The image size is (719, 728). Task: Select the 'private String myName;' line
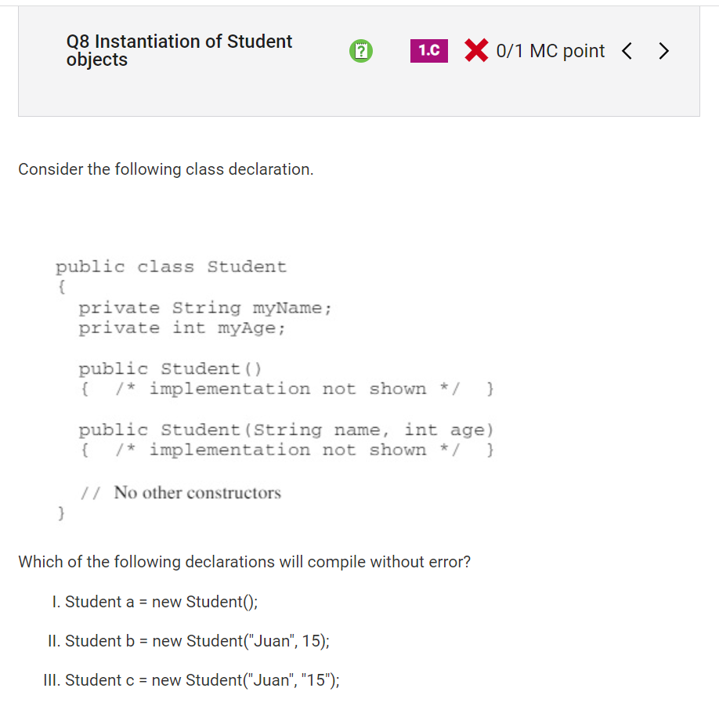pyautogui.click(x=204, y=308)
